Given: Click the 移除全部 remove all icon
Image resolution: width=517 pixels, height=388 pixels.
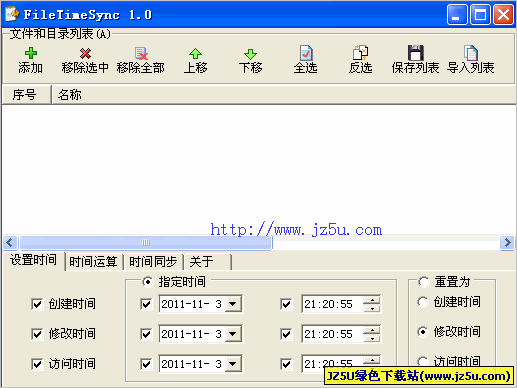Looking at the screenshot, I should [x=141, y=53].
